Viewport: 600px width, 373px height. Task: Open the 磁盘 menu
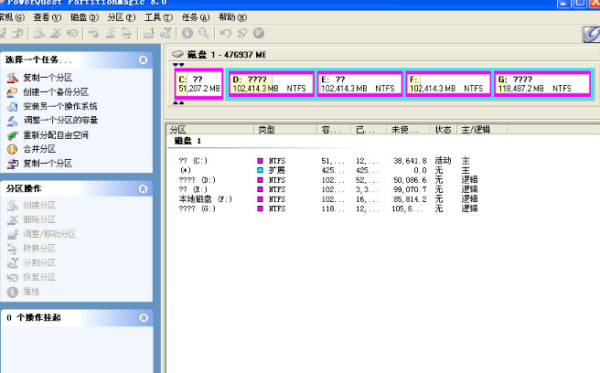click(85, 17)
